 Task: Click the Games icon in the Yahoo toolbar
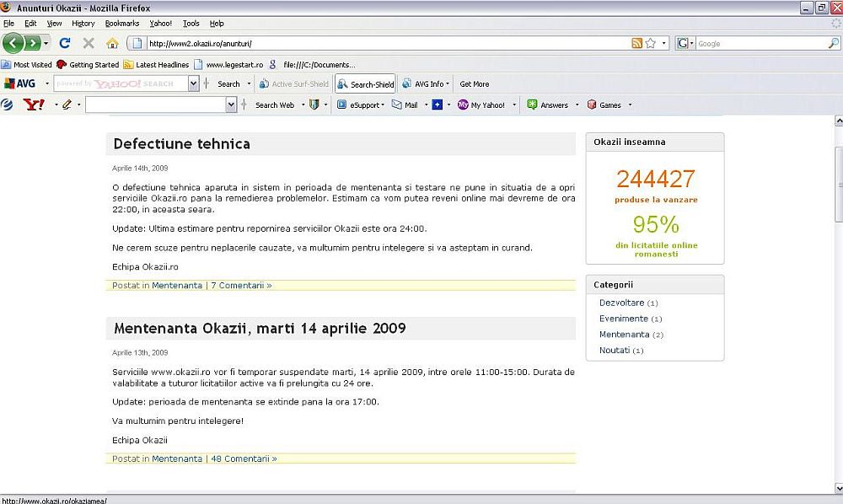[604, 105]
